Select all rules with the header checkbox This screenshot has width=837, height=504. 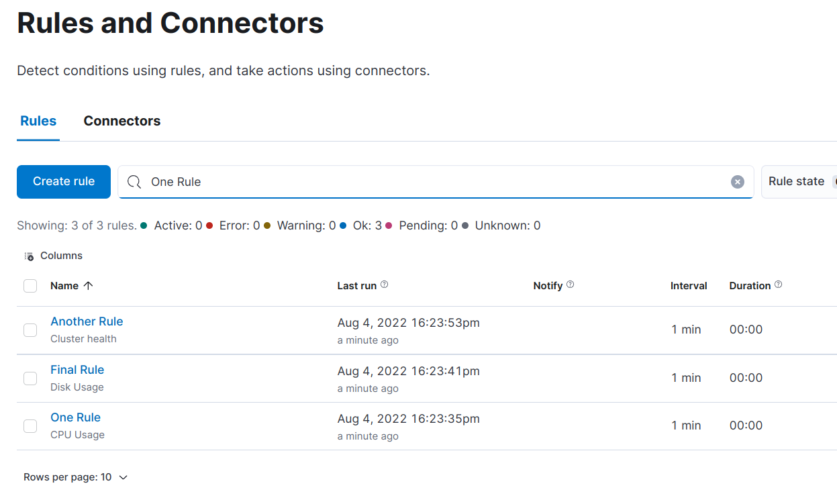tap(30, 285)
